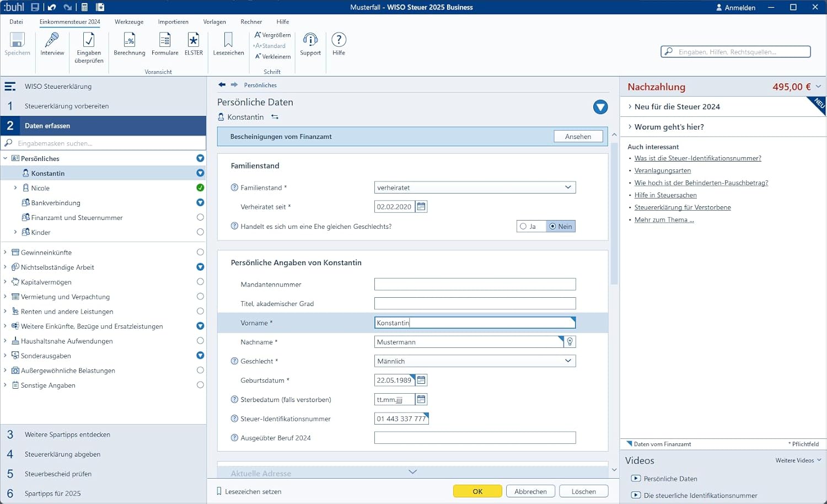Open the Vorlagen menu

coord(214,22)
